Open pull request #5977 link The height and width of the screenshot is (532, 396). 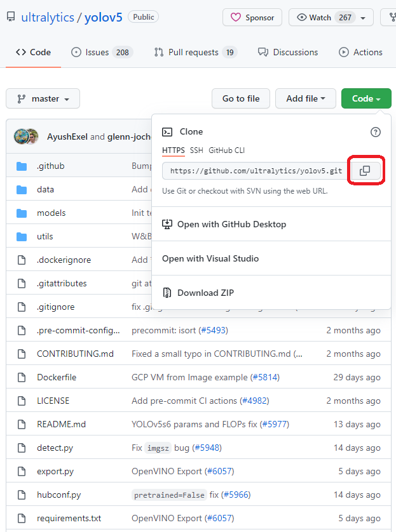pyautogui.click(x=275, y=424)
